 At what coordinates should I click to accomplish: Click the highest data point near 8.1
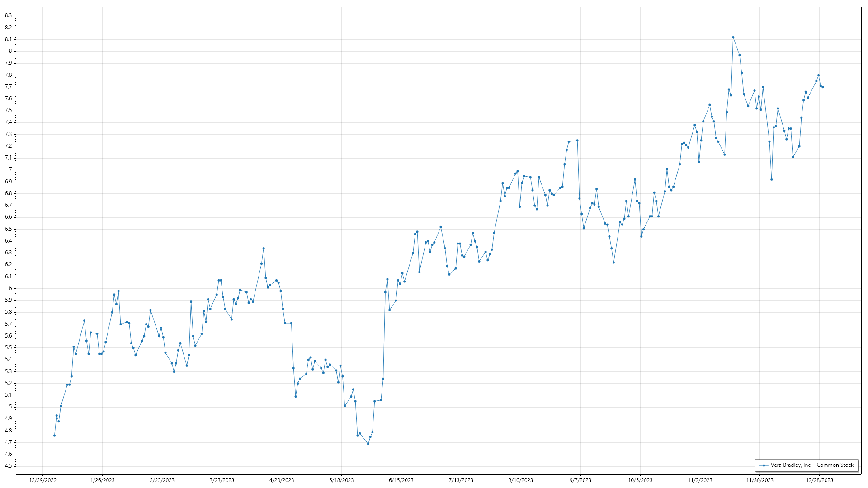pos(733,38)
